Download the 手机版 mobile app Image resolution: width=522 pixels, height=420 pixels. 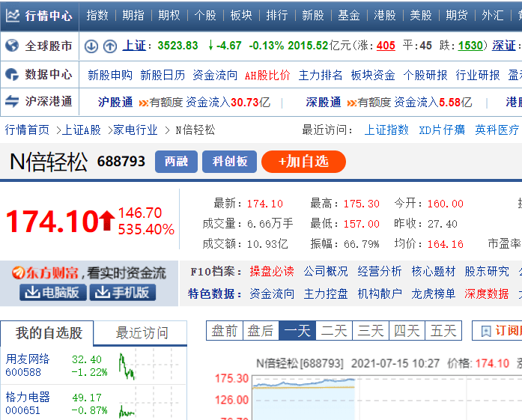(123, 293)
